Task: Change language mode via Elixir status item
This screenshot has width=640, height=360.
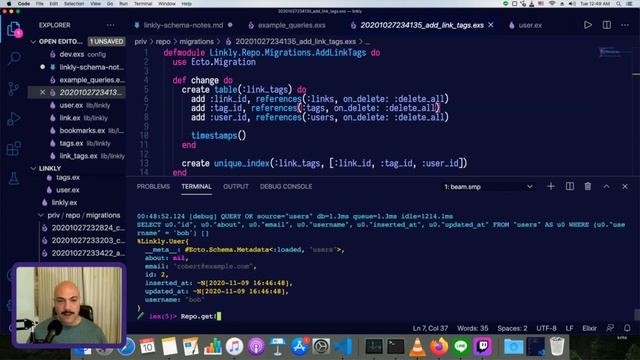Action: [589, 328]
